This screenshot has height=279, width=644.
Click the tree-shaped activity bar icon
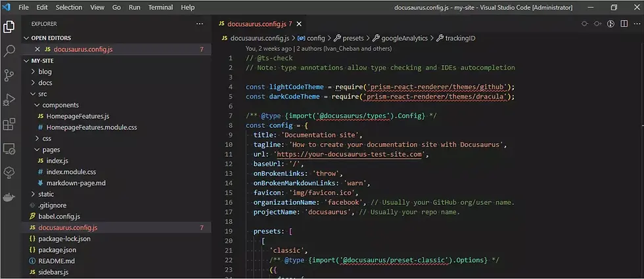point(9,173)
